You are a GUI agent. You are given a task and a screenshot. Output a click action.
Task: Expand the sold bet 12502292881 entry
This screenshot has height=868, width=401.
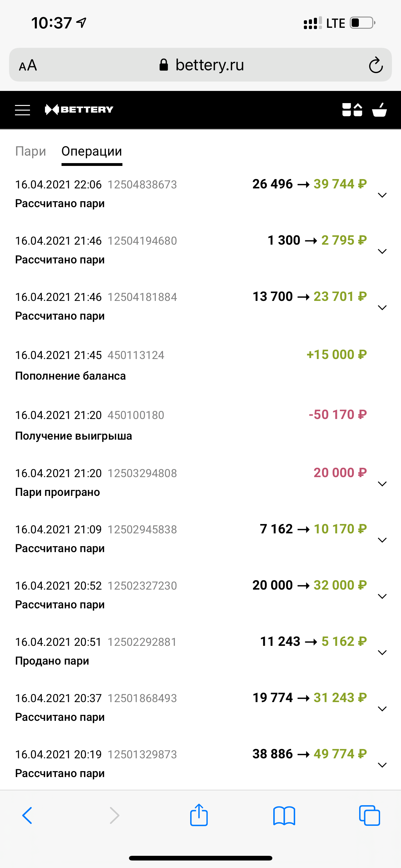382,653
